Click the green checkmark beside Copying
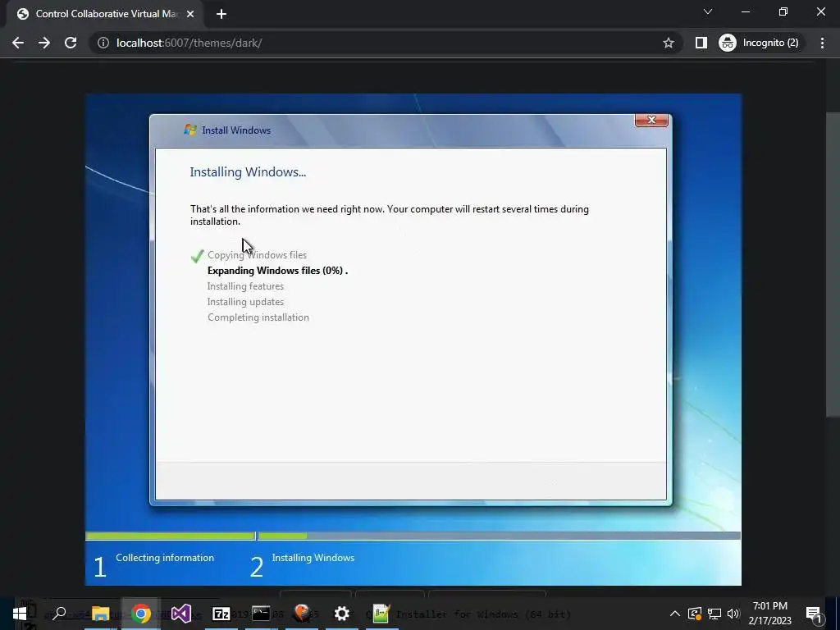The height and width of the screenshot is (630, 840). tap(197, 256)
